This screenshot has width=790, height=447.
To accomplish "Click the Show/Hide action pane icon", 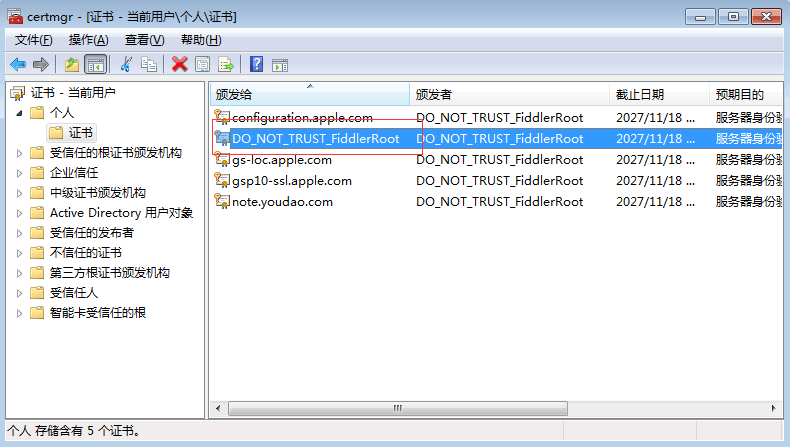I will [280, 65].
